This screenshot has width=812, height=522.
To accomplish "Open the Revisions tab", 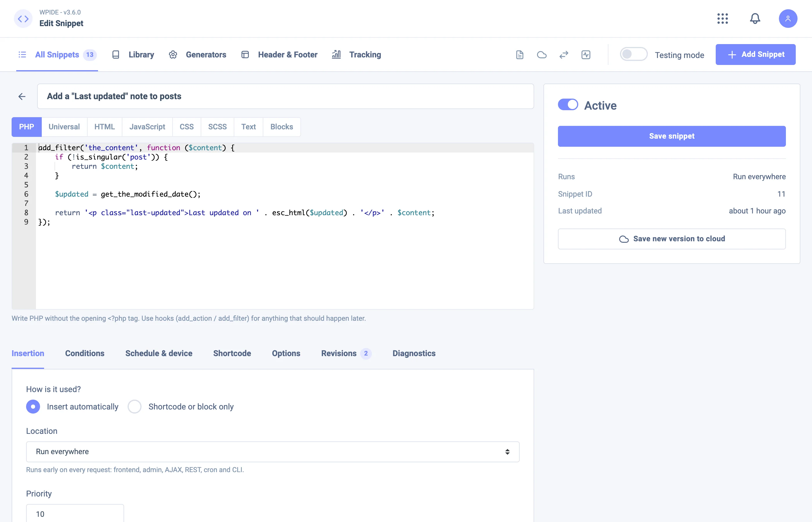I will 346,353.
